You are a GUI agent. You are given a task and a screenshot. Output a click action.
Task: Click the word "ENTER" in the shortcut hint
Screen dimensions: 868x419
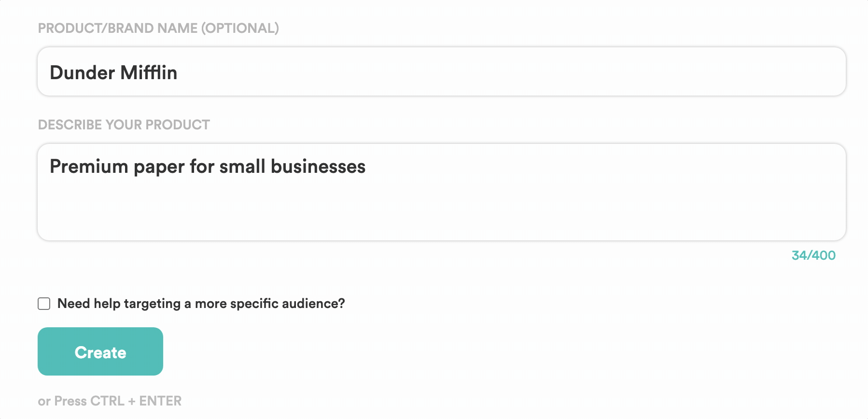pyautogui.click(x=160, y=401)
